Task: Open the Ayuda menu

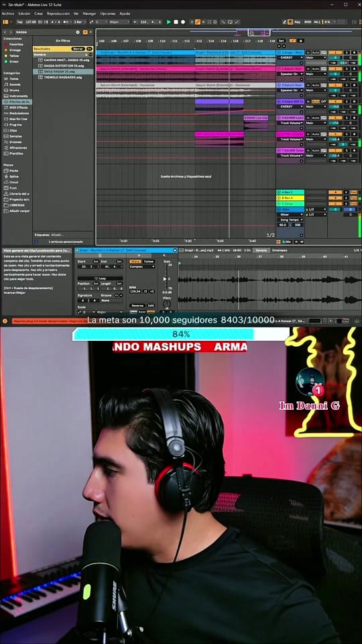Action: (125, 13)
